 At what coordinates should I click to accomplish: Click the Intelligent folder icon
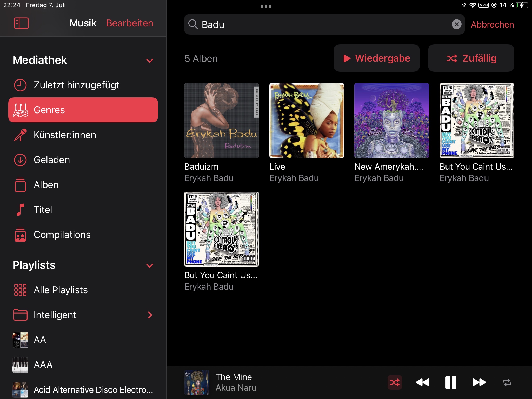pyautogui.click(x=20, y=315)
